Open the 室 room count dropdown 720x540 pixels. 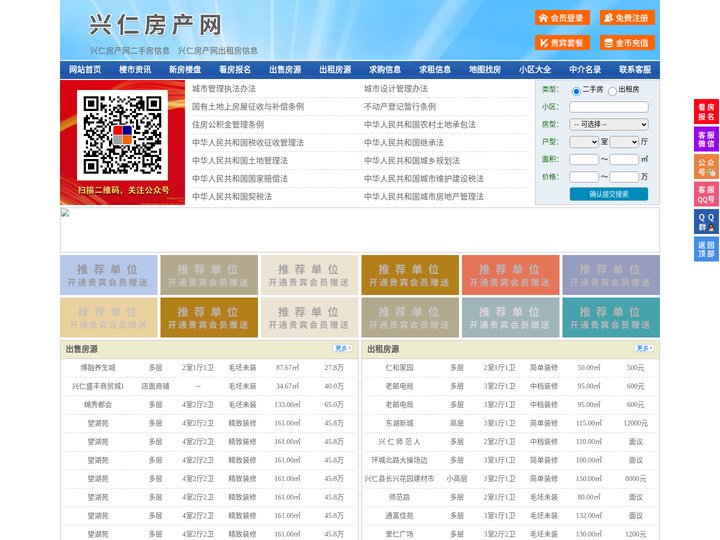(x=584, y=142)
